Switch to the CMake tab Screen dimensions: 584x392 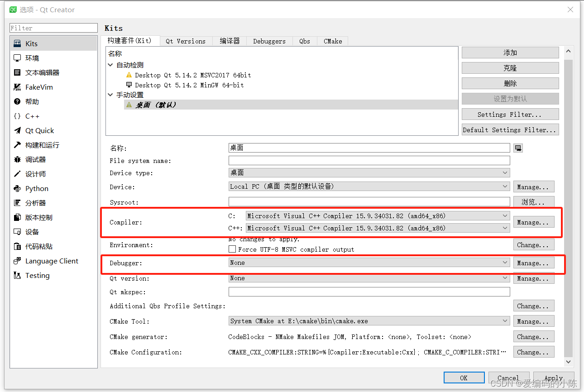pos(333,41)
